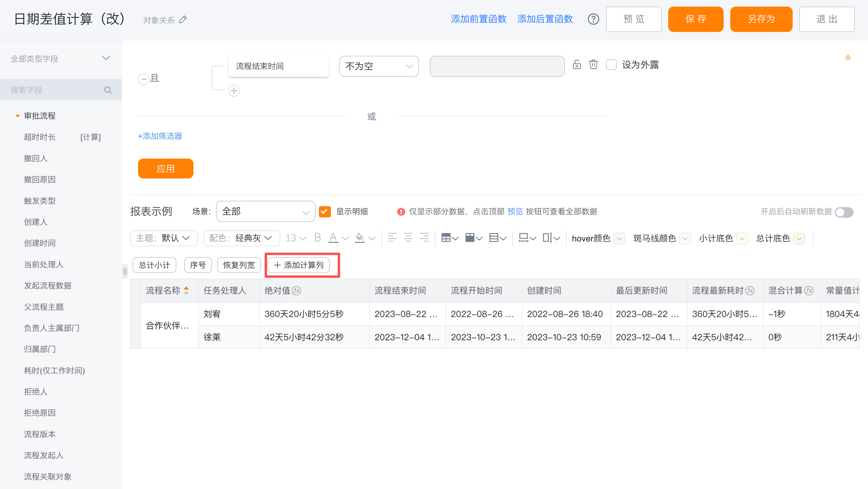Enable the auto-refresh data toggle
The image size is (868, 489).
pos(844,212)
